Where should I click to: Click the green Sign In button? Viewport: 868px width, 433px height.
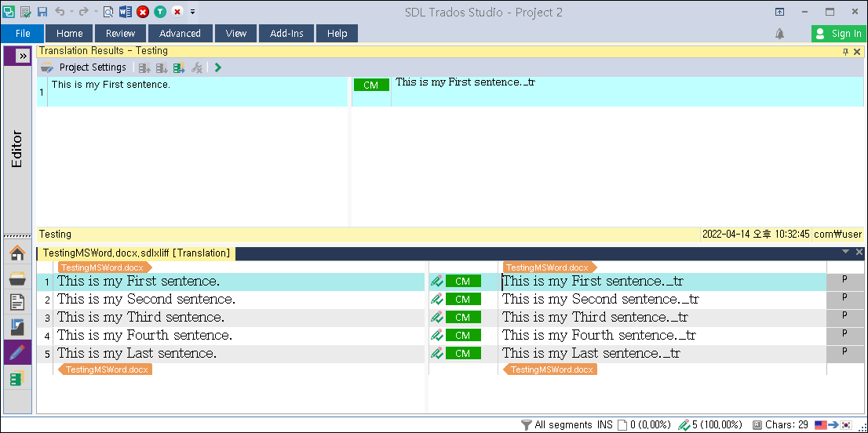(x=838, y=34)
